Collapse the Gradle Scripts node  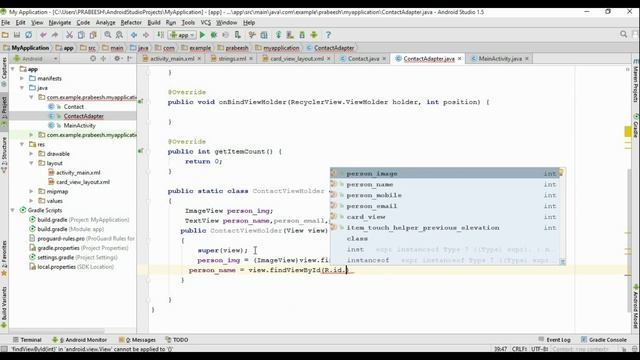click(x=13, y=210)
